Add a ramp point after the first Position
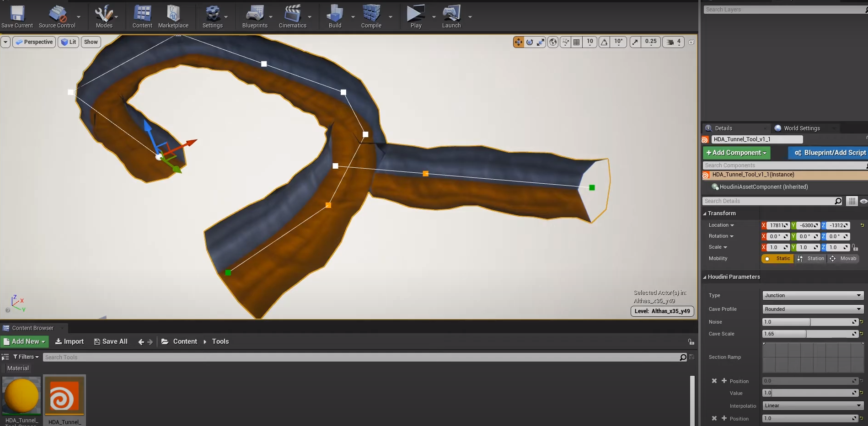The image size is (868, 426). 724,381
